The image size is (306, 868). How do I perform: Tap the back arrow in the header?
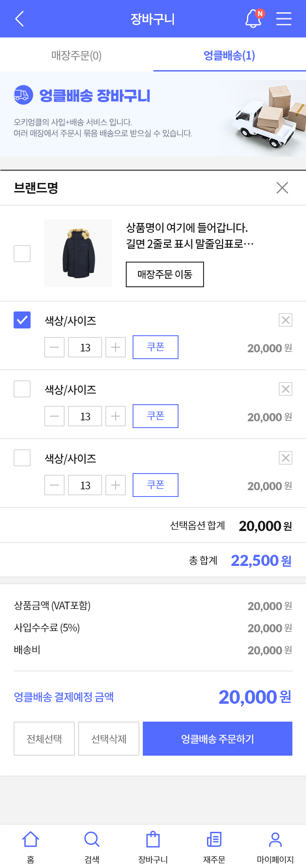click(x=20, y=19)
